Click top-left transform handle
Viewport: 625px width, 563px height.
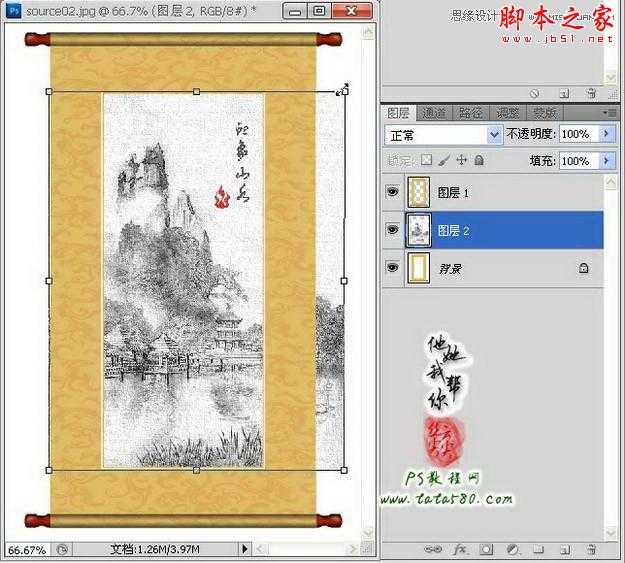tap(49, 92)
